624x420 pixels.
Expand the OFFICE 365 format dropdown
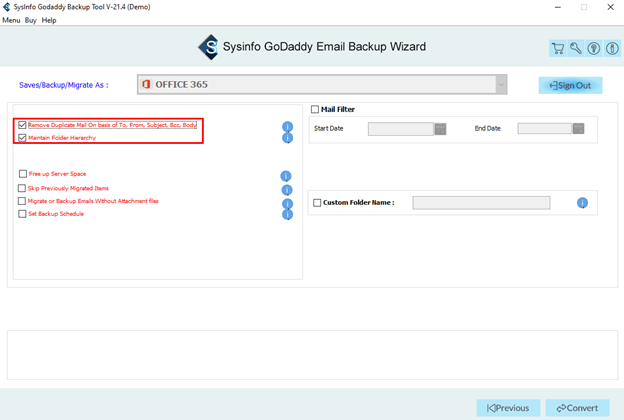501,84
